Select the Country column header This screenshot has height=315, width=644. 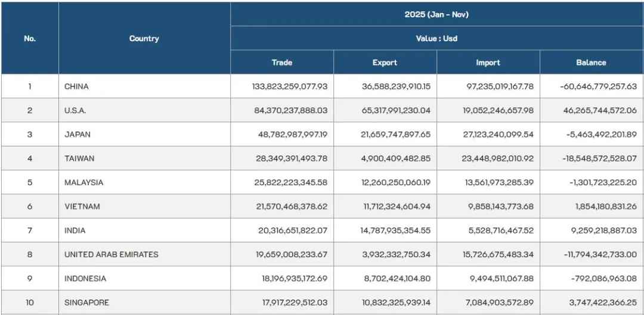[144, 39]
